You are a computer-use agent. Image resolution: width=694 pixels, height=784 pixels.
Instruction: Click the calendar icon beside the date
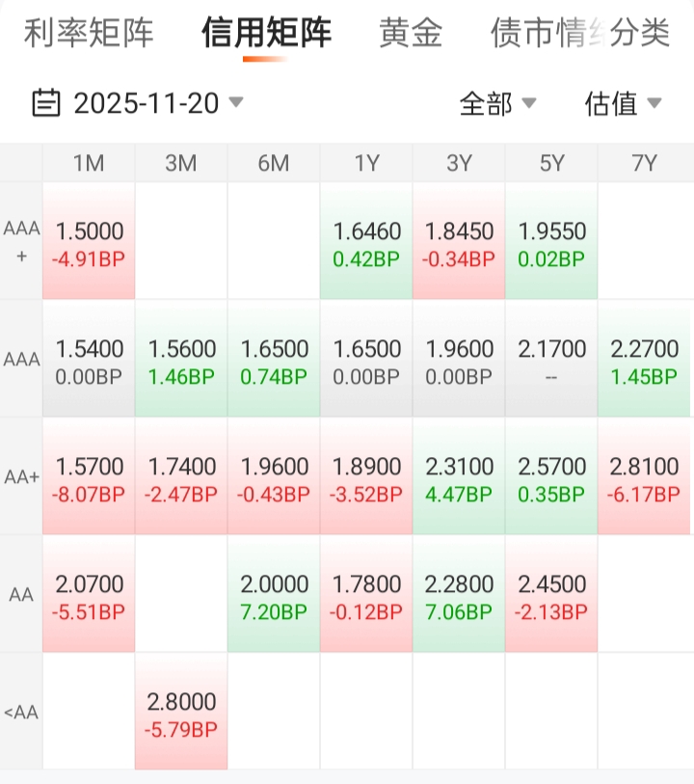click(46, 102)
